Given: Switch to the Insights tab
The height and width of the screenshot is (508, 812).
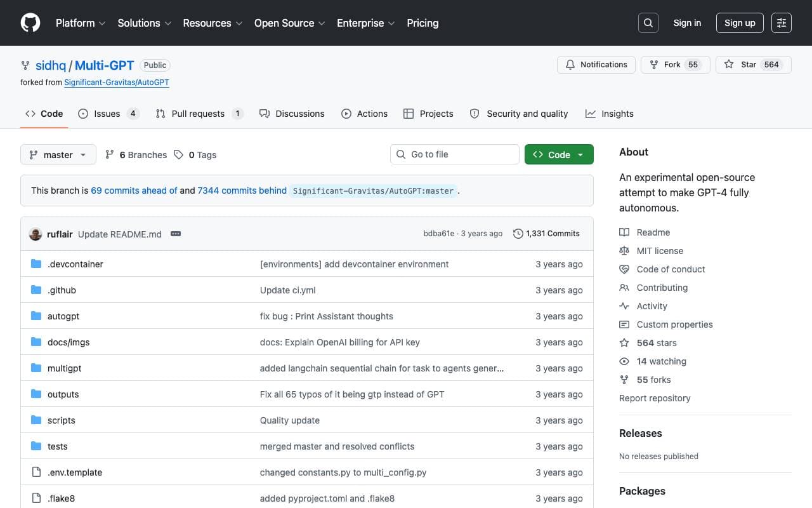Looking at the screenshot, I should (x=609, y=114).
